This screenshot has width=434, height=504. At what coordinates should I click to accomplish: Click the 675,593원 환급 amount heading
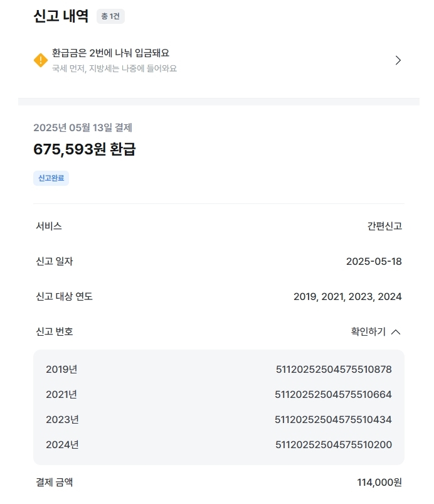(85, 149)
